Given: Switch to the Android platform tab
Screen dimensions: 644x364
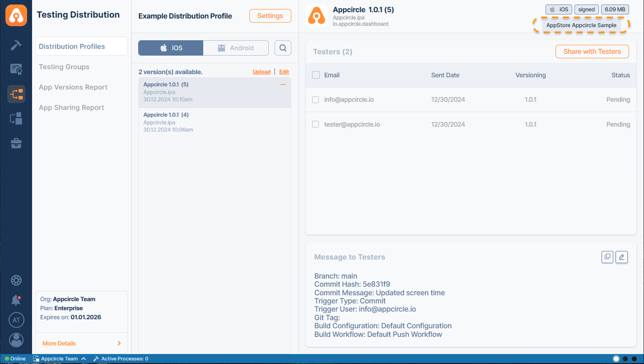Looking at the screenshot, I should [x=235, y=48].
